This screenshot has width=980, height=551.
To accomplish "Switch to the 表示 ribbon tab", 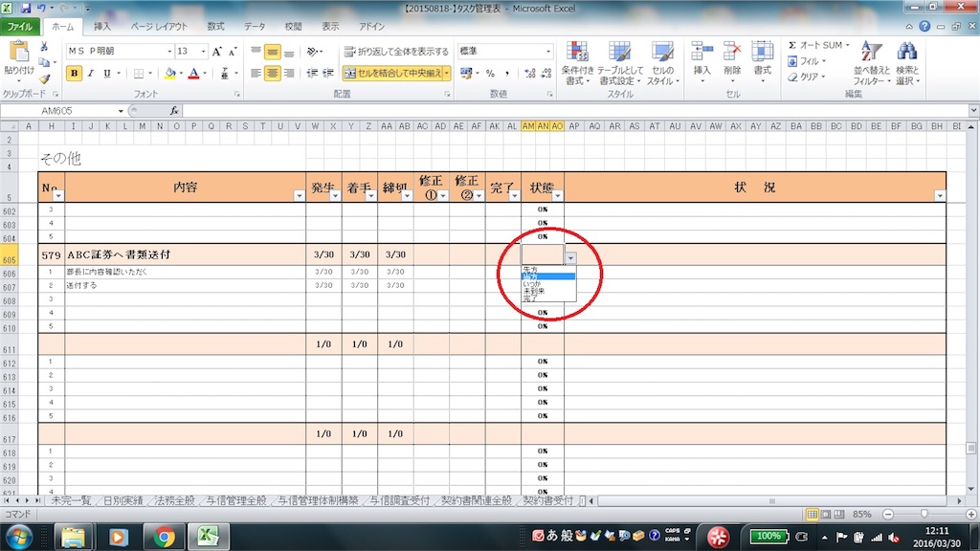I will (x=330, y=27).
